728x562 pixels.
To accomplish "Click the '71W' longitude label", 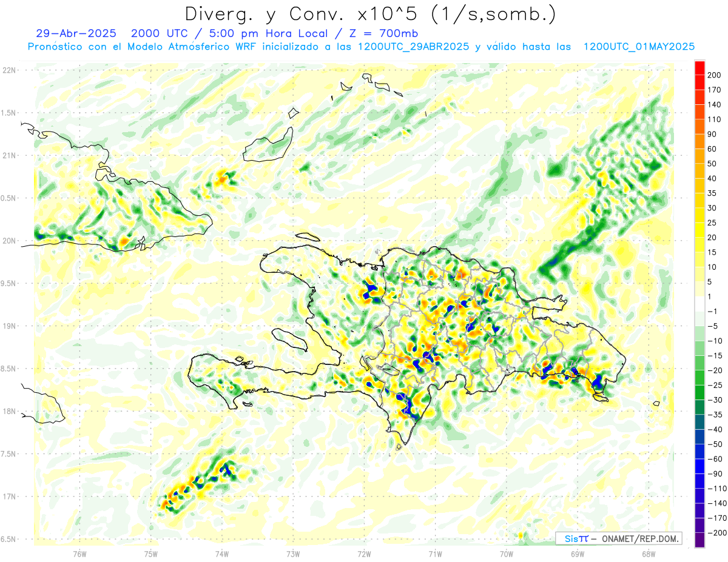I will [x=435, y=554].
